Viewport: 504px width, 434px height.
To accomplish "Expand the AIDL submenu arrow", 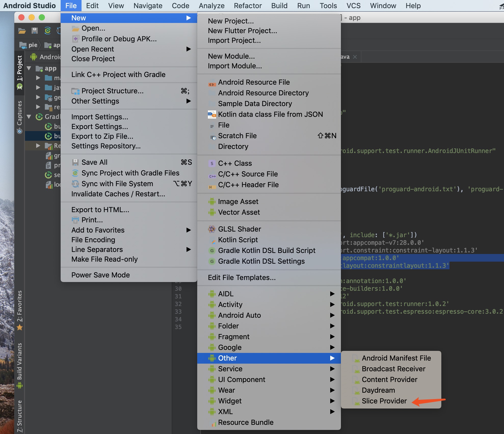I will [x=332, y=294].
